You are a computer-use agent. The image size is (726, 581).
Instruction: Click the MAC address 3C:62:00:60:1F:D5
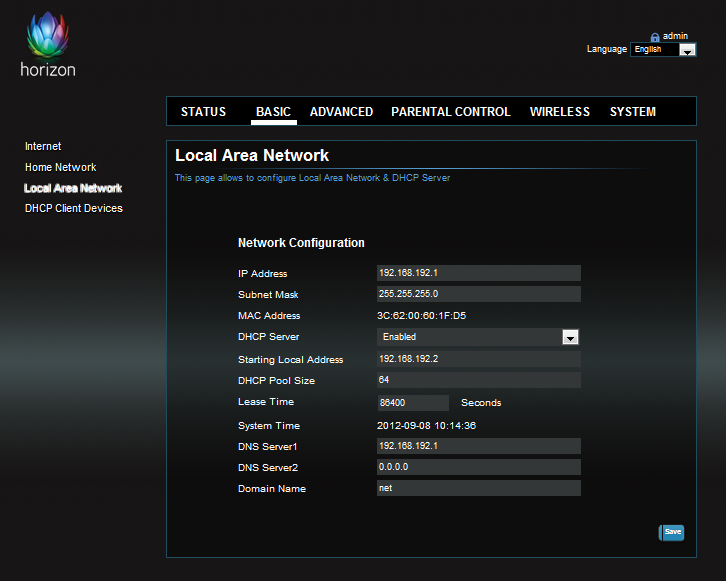tap(421, 316)
